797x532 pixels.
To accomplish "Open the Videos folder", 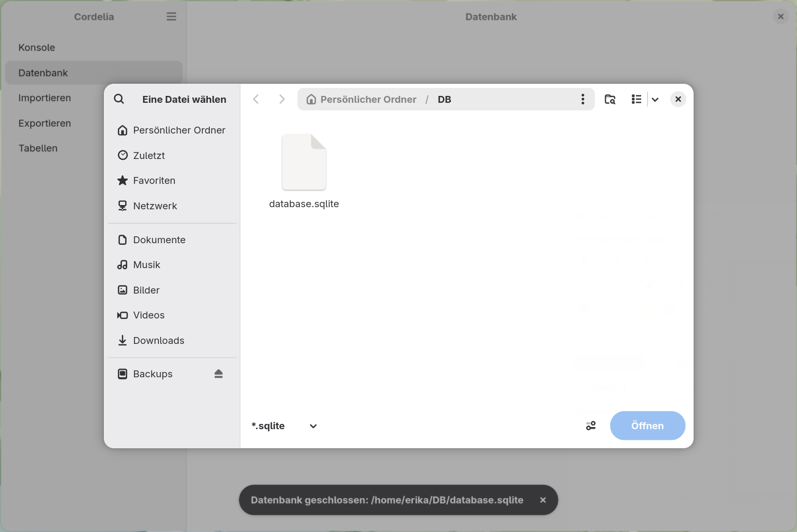I will tap(172, 315).
